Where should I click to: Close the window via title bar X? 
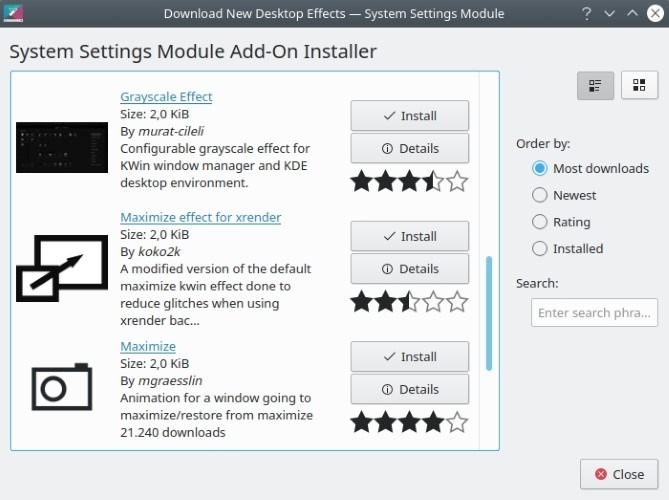(655, 13)
